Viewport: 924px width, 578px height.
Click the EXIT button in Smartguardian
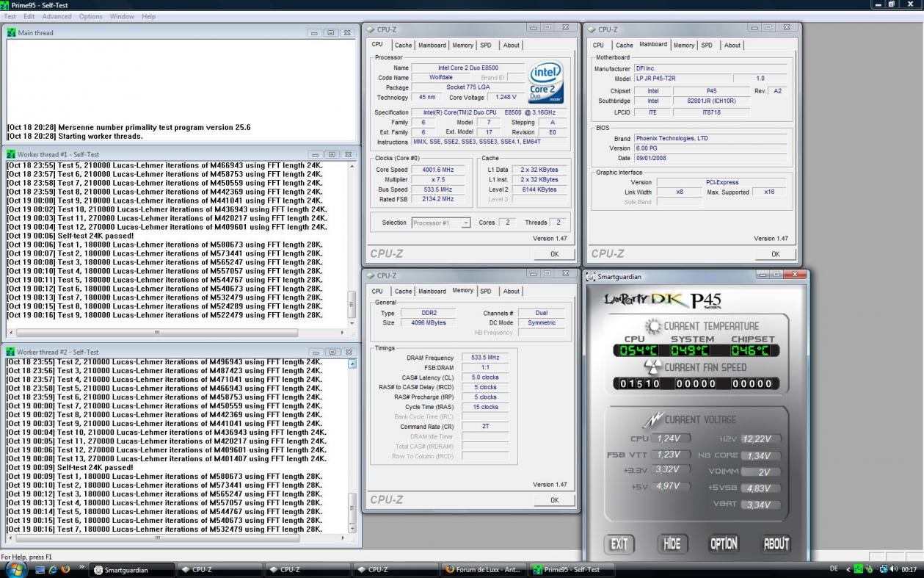619,544
